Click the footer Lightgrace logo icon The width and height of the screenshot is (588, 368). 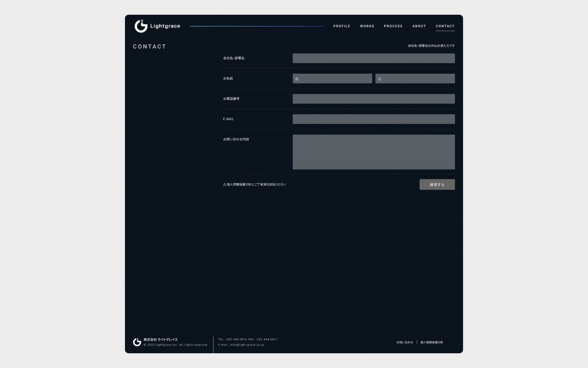(137, 342)
